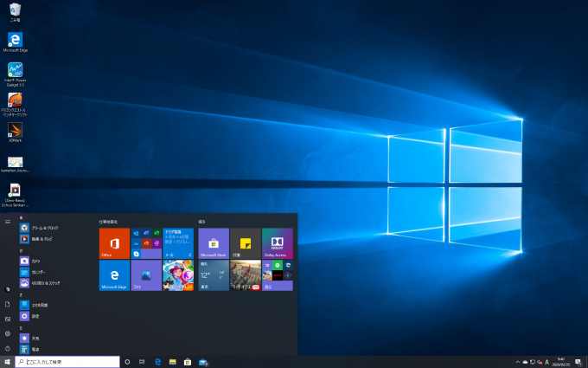
Task: Open the Sticky Notes tile
Action: [246, 243]
